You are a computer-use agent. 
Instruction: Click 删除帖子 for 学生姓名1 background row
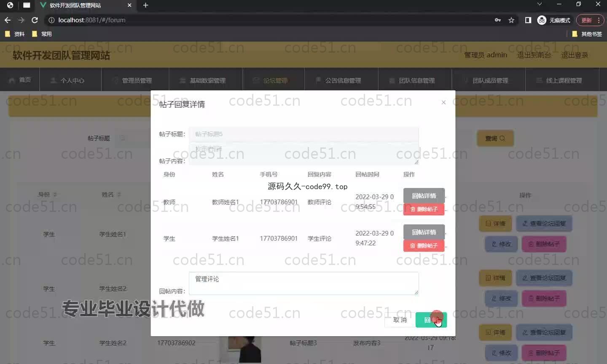[x=544, y=244]
